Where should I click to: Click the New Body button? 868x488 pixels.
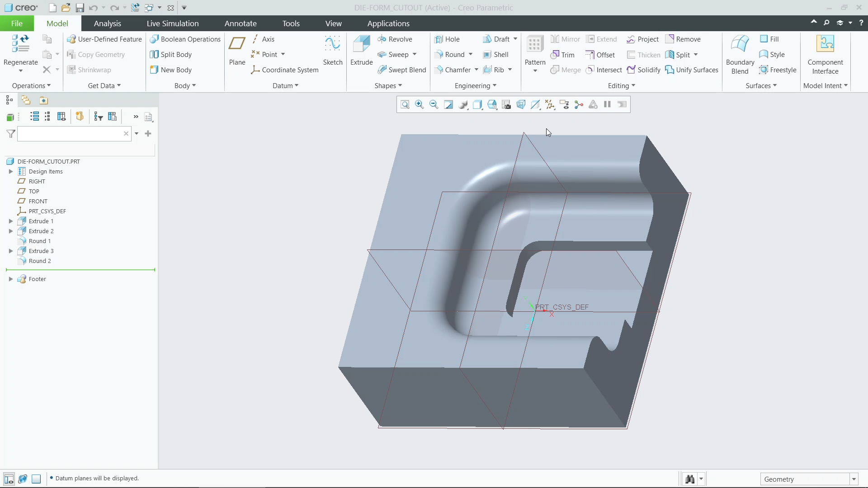point(171,70)
